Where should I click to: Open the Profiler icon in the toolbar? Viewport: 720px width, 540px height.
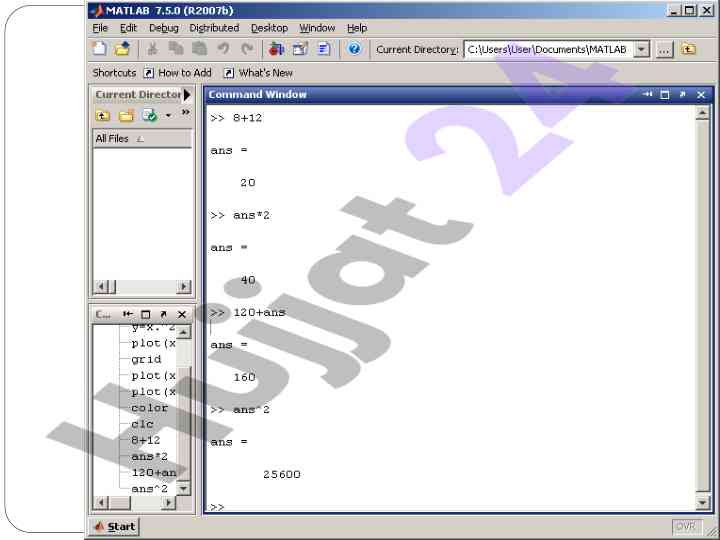pos(324,49)
